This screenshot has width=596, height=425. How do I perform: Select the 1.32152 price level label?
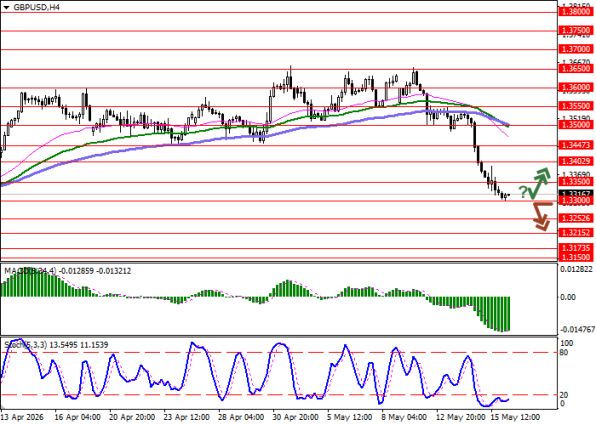pos(576,232)
